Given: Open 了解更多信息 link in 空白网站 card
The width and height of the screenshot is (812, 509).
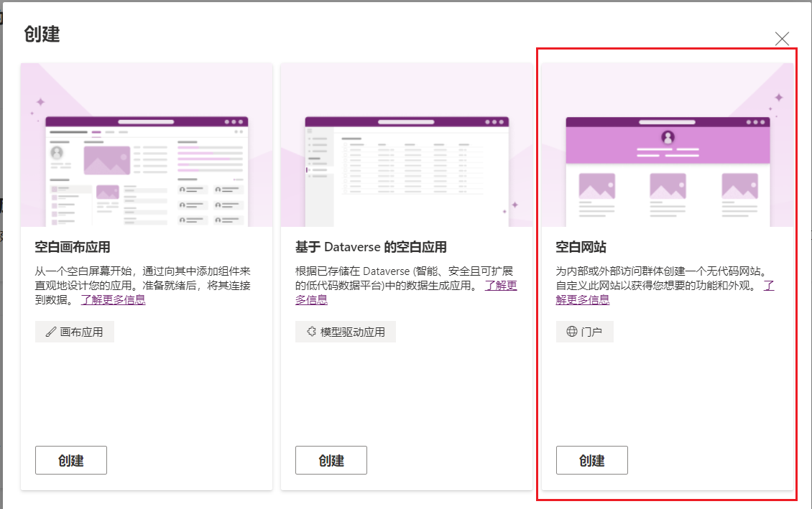Looking at the screenshot, I should click(583, 300).
